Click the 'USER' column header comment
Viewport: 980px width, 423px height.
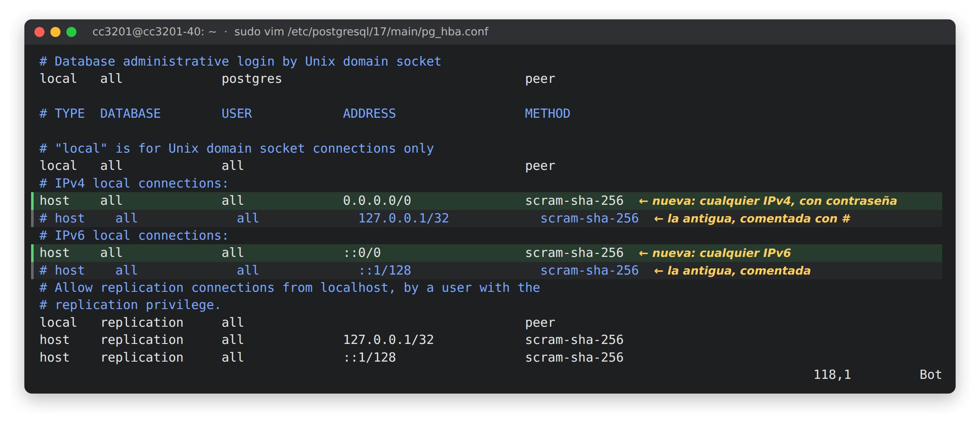236,114
